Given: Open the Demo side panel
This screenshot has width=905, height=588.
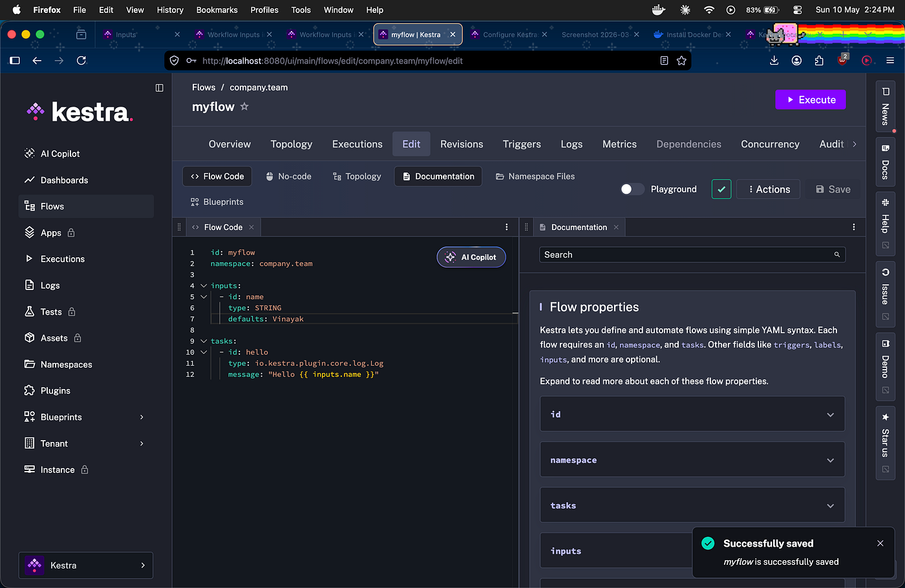Looking at the screenshot, I should (x=885, y=366).
